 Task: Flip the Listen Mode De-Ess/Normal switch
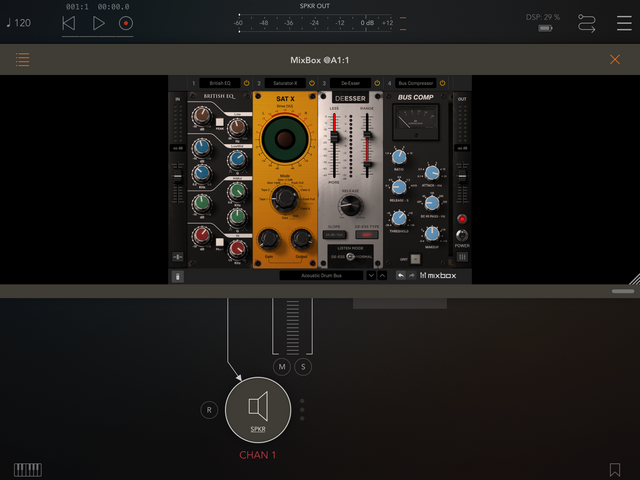(x=350, y=256)
